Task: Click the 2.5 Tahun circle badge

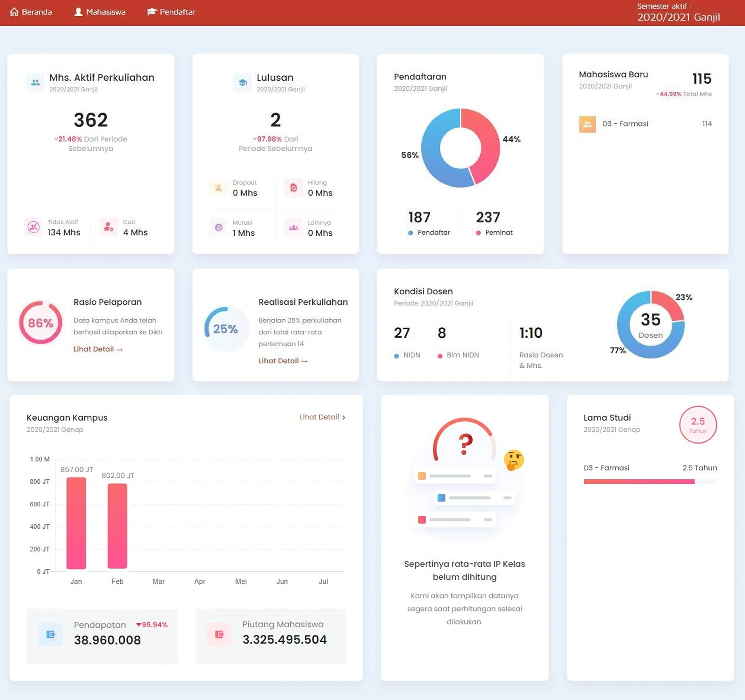Action: tap(698, 425)
